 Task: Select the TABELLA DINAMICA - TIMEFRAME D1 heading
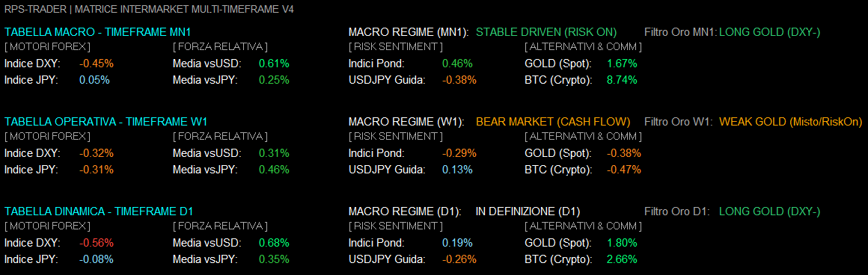click(99, 211)
